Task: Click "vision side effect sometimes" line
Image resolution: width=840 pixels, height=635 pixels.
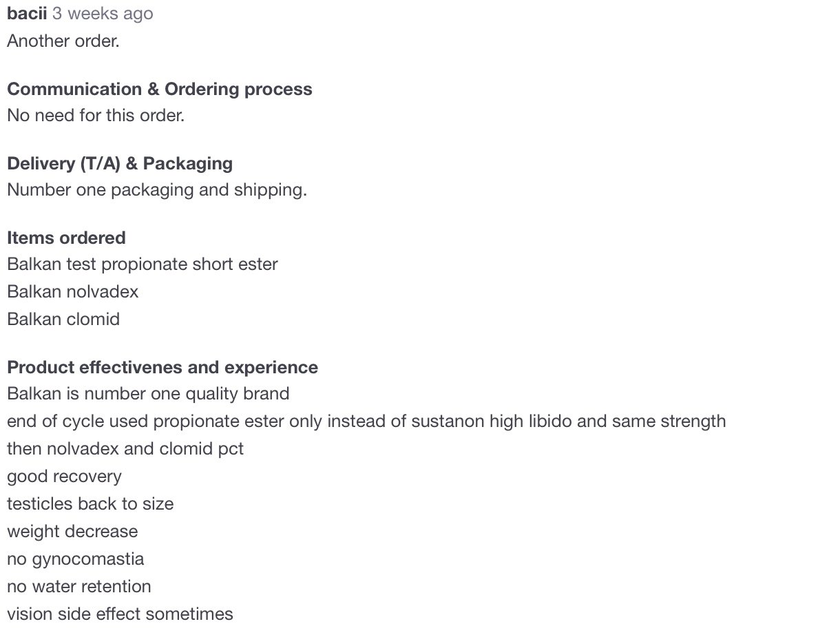Action: [x=120, y=614]
